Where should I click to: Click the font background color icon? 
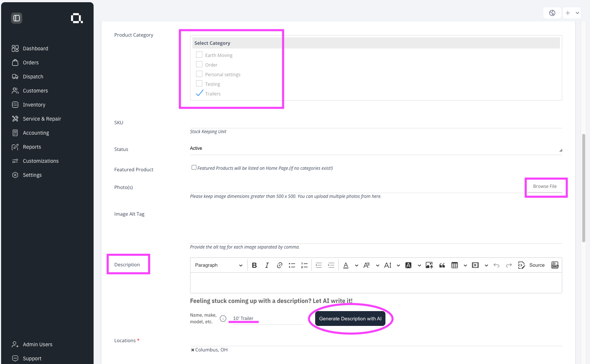pyautogui.click(x=408, y=265)
